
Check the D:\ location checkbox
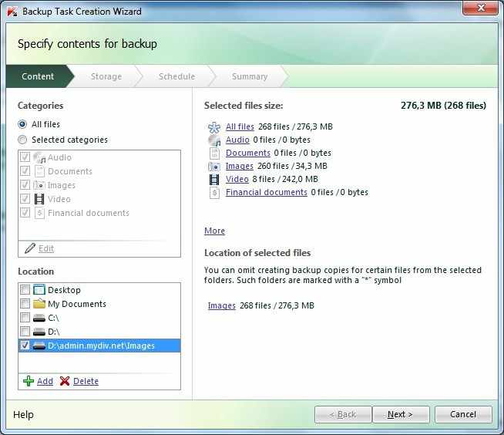(x=25, y=331)
